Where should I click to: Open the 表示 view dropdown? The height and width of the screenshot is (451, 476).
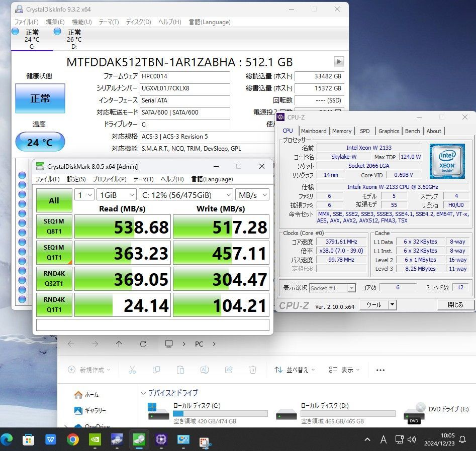[344, 370]
